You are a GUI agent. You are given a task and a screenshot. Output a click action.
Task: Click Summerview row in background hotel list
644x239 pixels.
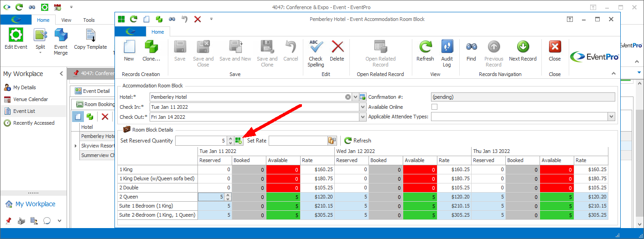98,155
